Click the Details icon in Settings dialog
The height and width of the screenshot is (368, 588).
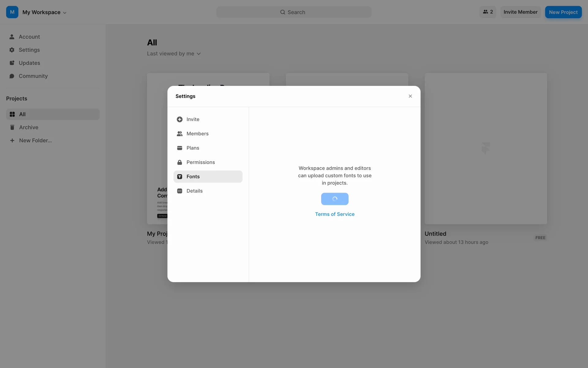pos(179,191)
